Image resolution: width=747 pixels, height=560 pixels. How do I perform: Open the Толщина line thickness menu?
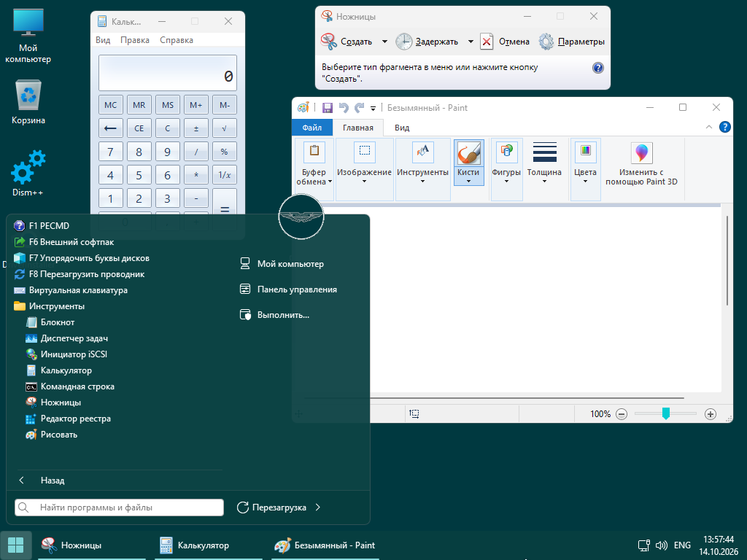544,163
